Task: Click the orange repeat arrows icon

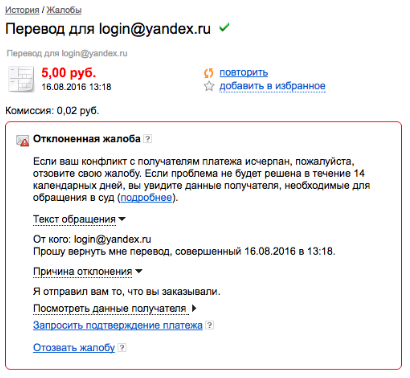Action: click(208, 73)
